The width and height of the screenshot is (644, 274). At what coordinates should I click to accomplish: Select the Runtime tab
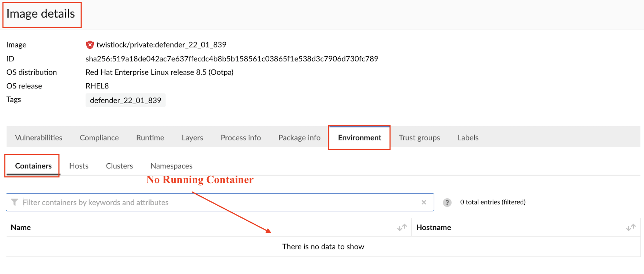point(150,138)
